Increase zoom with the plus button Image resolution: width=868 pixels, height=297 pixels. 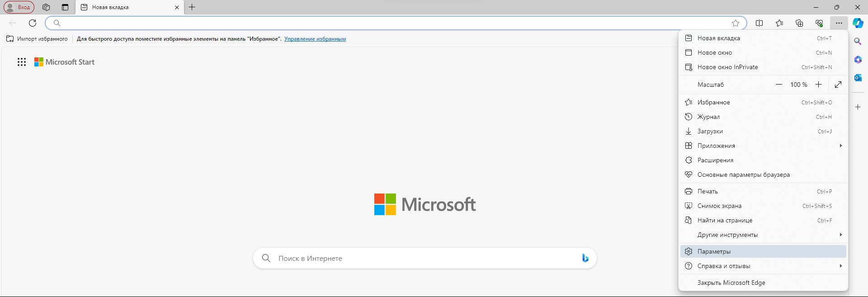(818, 85)
